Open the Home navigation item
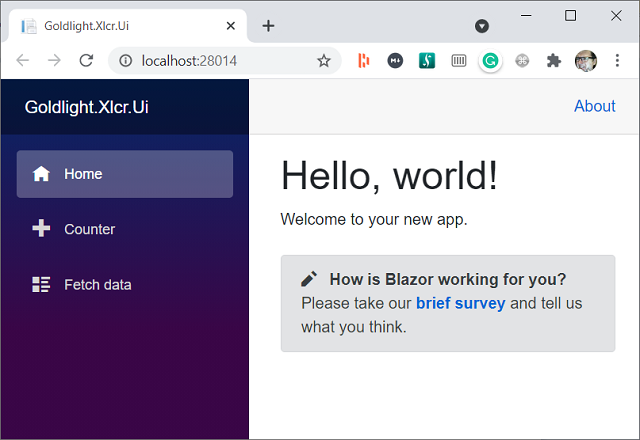The image size is (640, 440). pyautogui.click(x=125, y=174)
